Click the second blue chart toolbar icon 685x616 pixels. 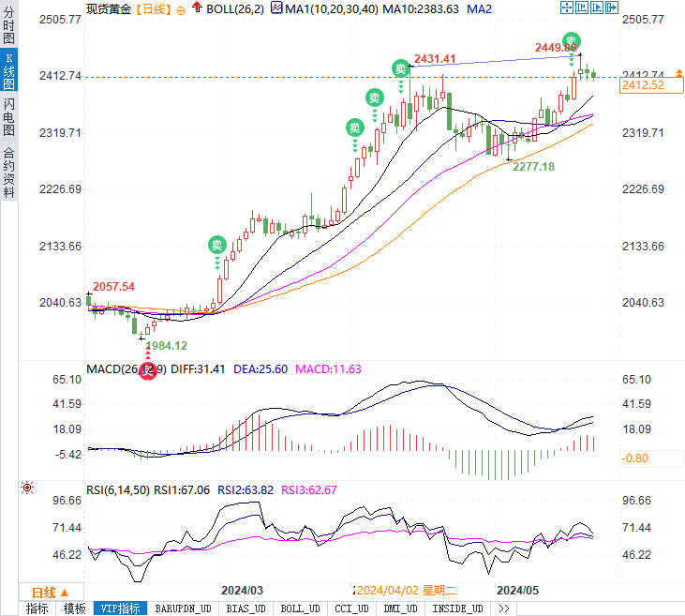pos(582,8)
